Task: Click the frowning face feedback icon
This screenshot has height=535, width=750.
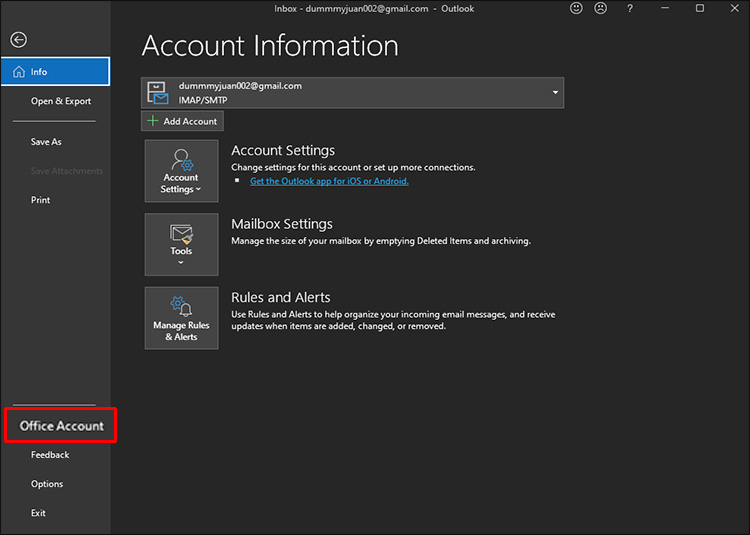Action: pos(601,9)
